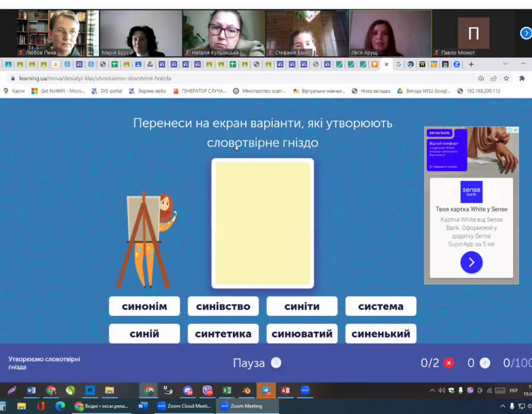
Task: Click the pause clock icon
Action: pyautogui.click(x=275, y=363)
